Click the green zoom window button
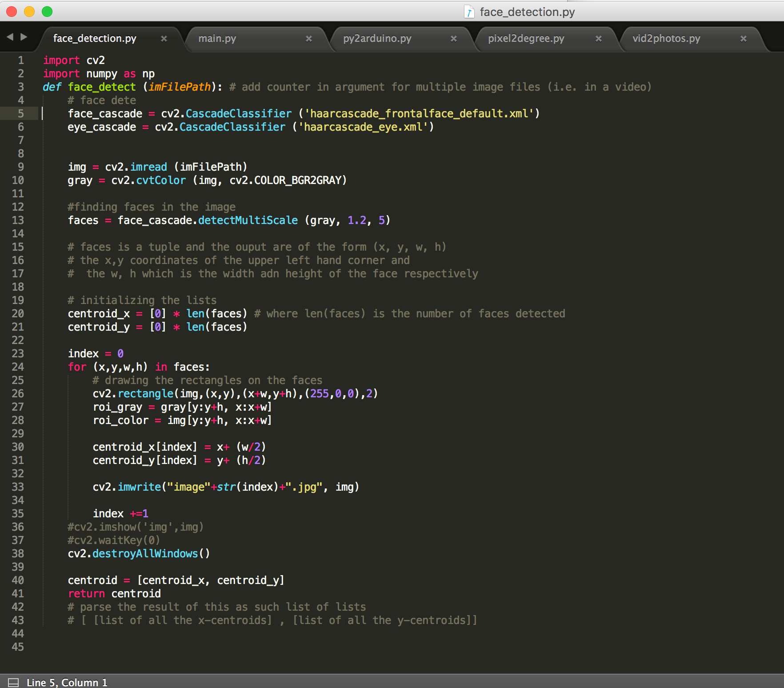The image size is (784, 688). pyautogui.click(x=47, y=12)
